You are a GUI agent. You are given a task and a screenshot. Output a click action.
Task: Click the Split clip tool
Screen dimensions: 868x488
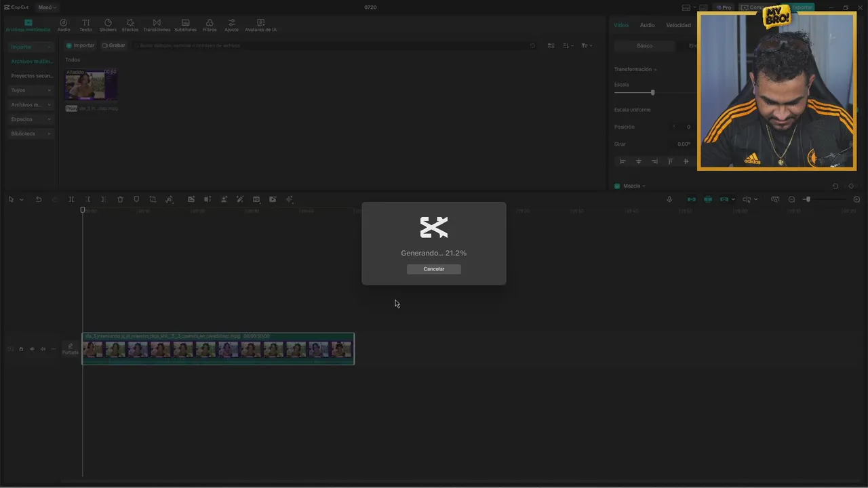[71, 199]
